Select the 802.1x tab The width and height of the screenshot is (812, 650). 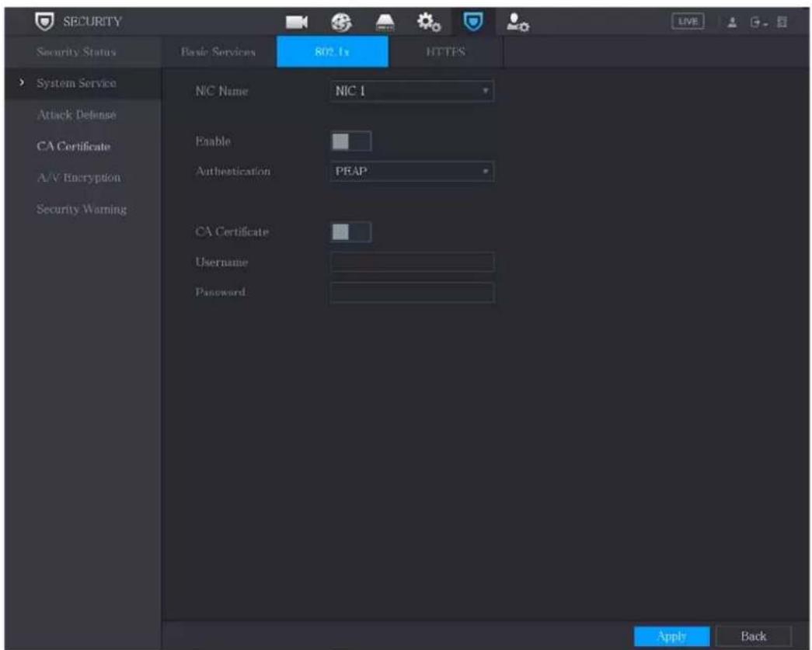click(x=332, y=52)
